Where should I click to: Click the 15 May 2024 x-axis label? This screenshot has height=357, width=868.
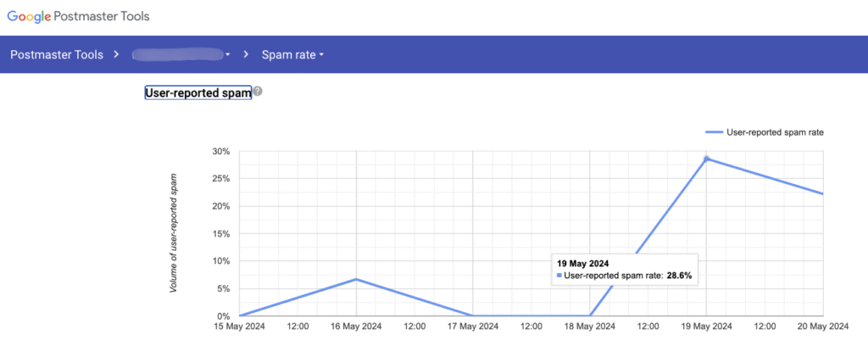[x=240, y=326]
